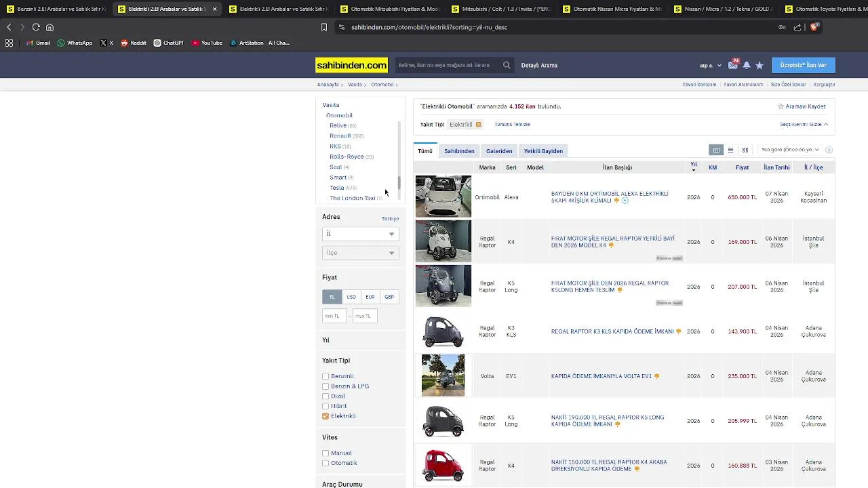
Task: Click Tümünü Temizle to clear filters
Action: pyautogui.click(x=512, y=125)
